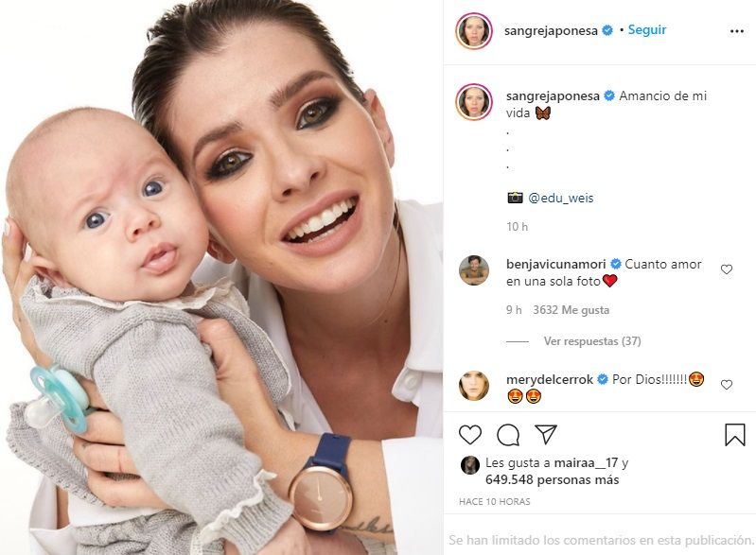This screenshot has width=756, height=555.
Task: Like benjavicunamori's comment heart
Action: point(727,269)
